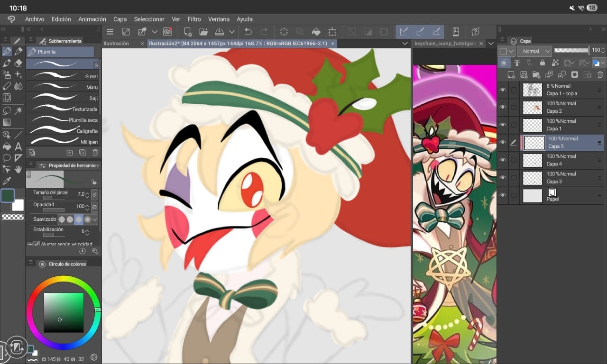Screen dimensions: 607x364
Task: Select the Text tool
Action: tap(18, 146)
